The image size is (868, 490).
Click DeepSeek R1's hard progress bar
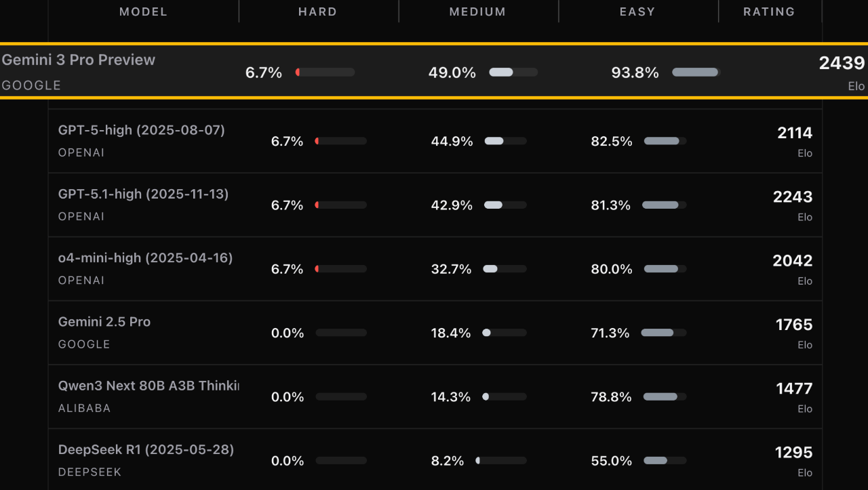341,461
